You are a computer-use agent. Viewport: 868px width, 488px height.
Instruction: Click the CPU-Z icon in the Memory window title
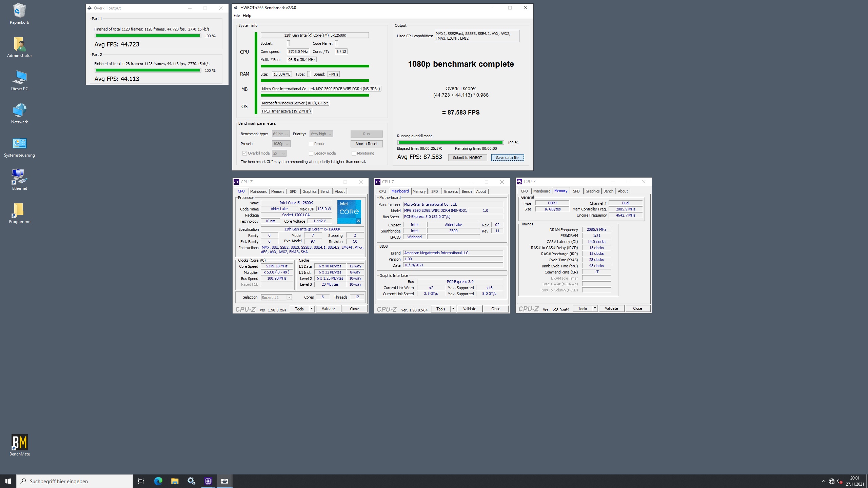[519, 182]
